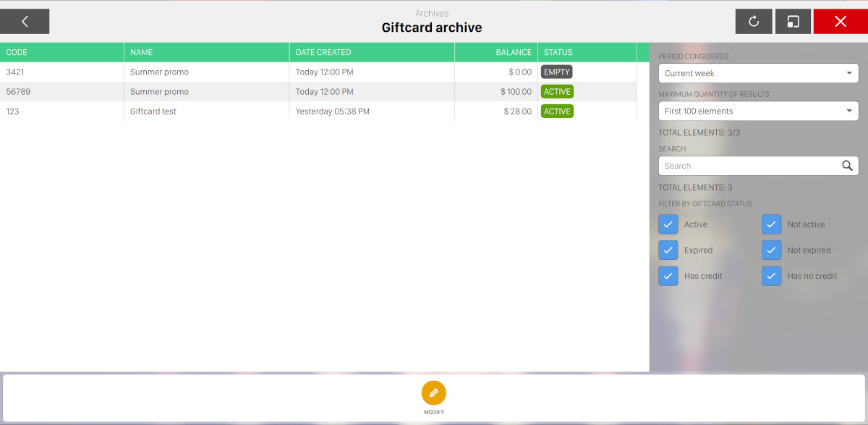Click ACTIVE badge for code 56789
The height and width of the screenshot is (425, 868).
(557, 92)
